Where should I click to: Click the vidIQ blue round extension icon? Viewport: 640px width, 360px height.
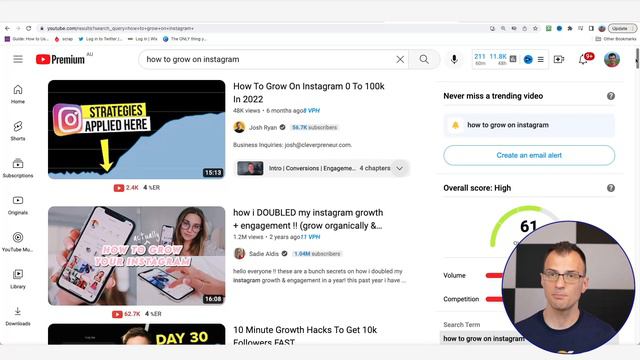(528, 60)
